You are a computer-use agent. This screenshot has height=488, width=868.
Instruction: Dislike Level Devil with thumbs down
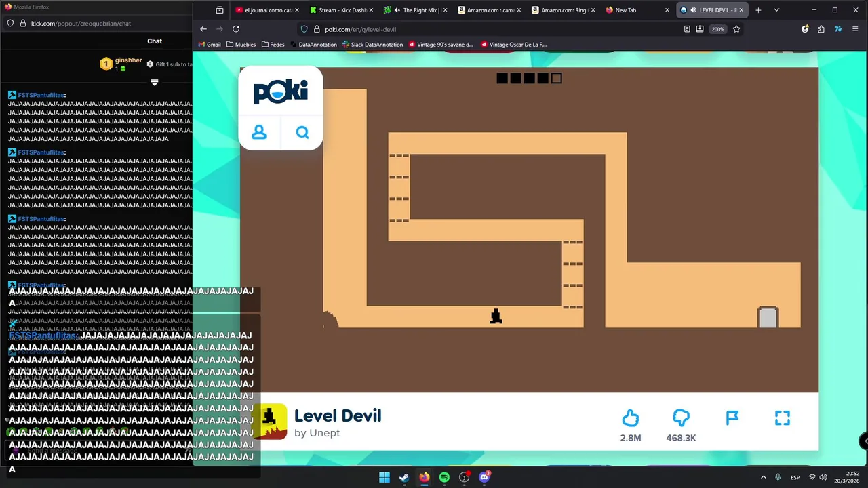(x=681, y=418)
